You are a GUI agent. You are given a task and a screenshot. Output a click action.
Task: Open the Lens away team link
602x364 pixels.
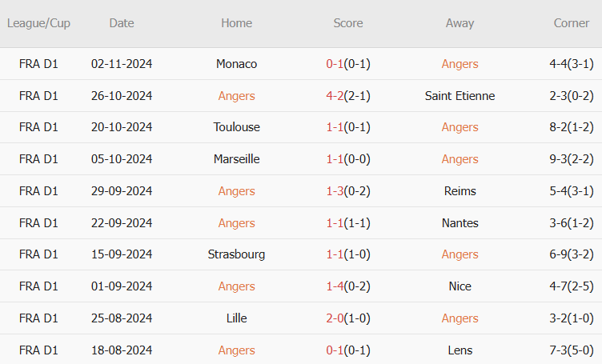pos(460,350)
